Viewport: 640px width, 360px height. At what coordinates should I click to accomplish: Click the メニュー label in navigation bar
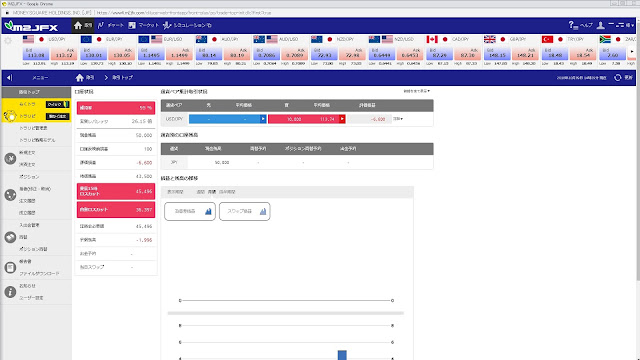(x=40, y=78)
